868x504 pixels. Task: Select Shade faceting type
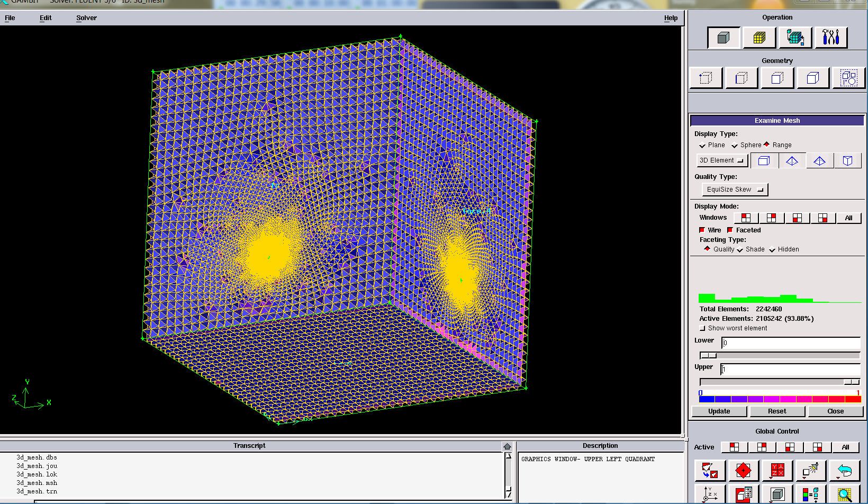tap(740, 250)
